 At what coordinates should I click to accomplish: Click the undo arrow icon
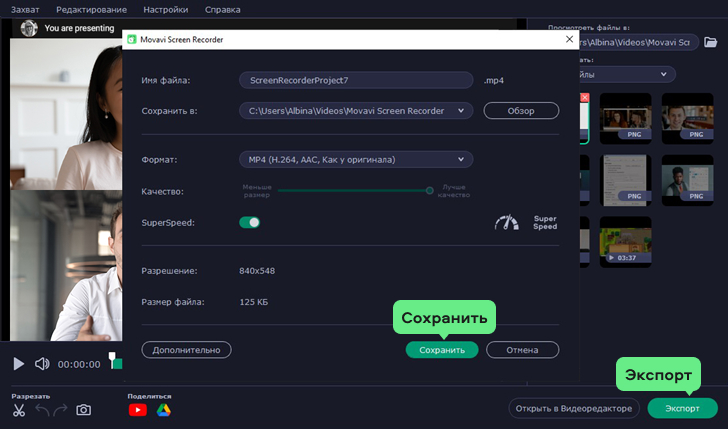coord(41,410)
